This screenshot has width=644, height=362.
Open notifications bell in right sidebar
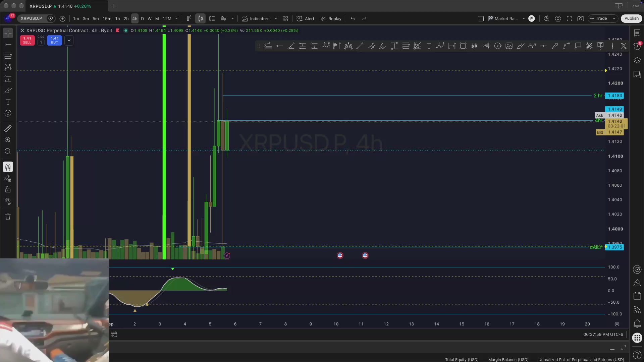[637, 324]
